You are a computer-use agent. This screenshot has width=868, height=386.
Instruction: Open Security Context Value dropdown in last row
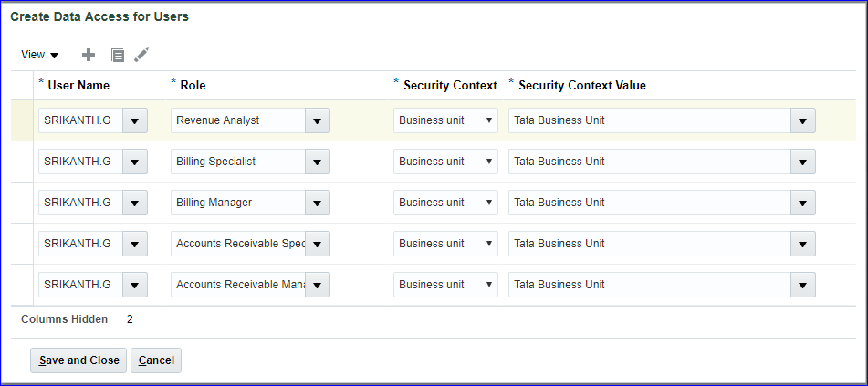tap(802, 285)
